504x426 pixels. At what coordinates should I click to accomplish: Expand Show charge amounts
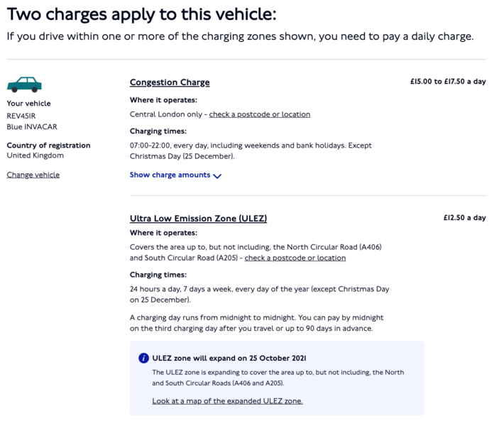click(175, 175)
